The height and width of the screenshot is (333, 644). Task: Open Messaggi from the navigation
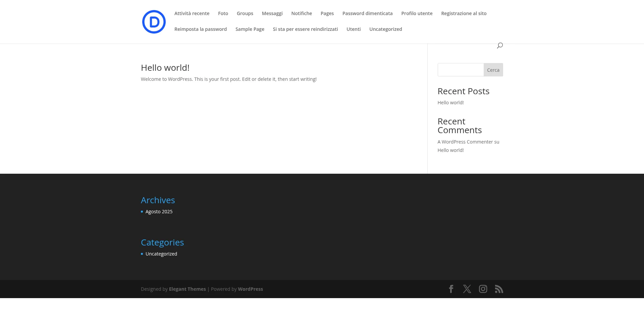click(272, 13)
